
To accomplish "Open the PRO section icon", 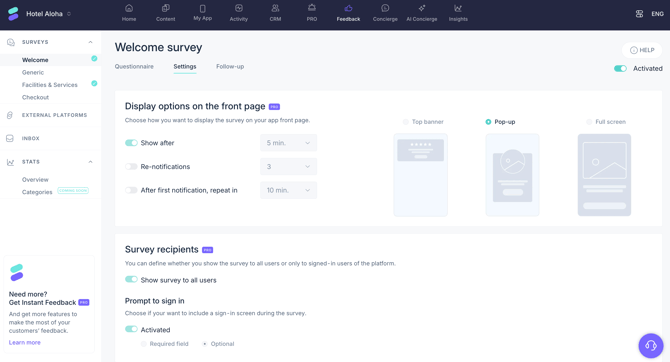I will pos(312,8).
